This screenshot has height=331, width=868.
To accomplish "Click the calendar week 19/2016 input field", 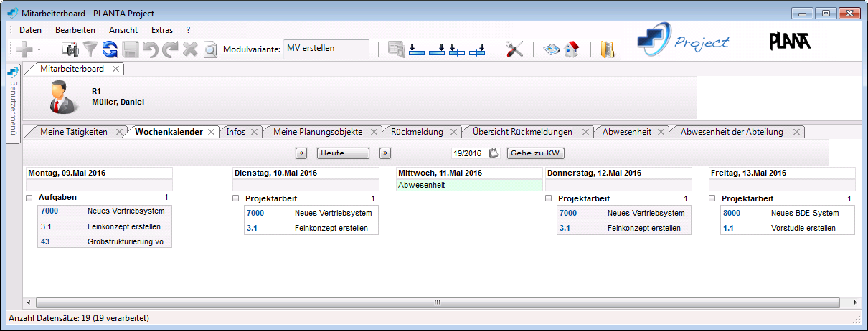I will (468, 153).
